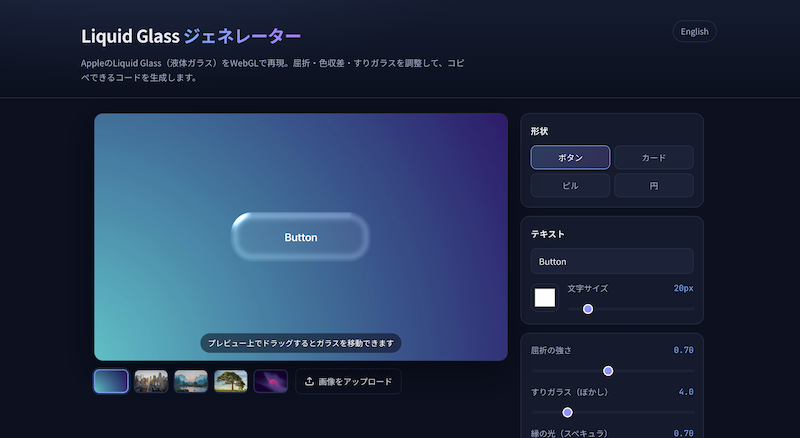This screenshot has height=438, width=800.
Task: Select the purple abstract background thumbnail
Action: [270, 381]
